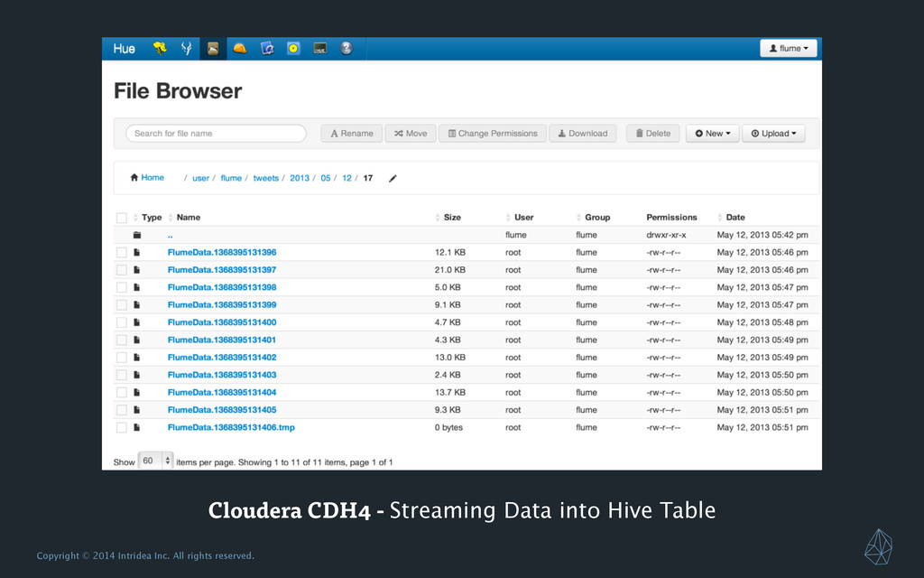Sort the table by Name column
The width and height of the screenshot is (924, 578).
[x=188, y=217]
